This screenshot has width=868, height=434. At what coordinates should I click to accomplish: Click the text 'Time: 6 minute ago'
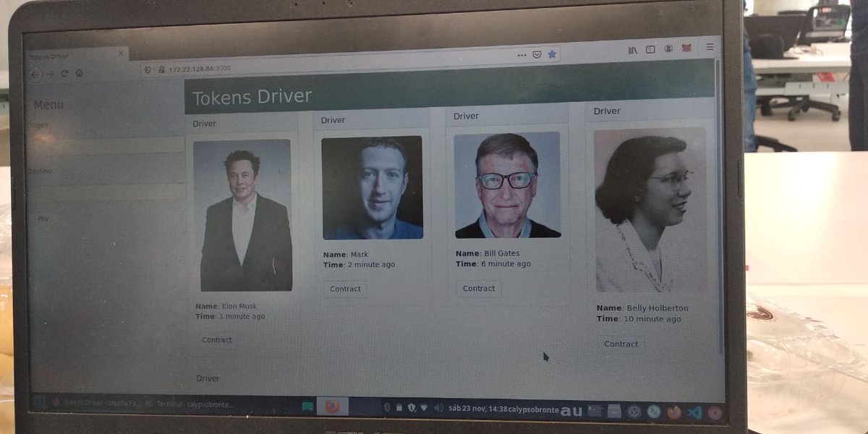pyautogui.click(x=493, y=264)
